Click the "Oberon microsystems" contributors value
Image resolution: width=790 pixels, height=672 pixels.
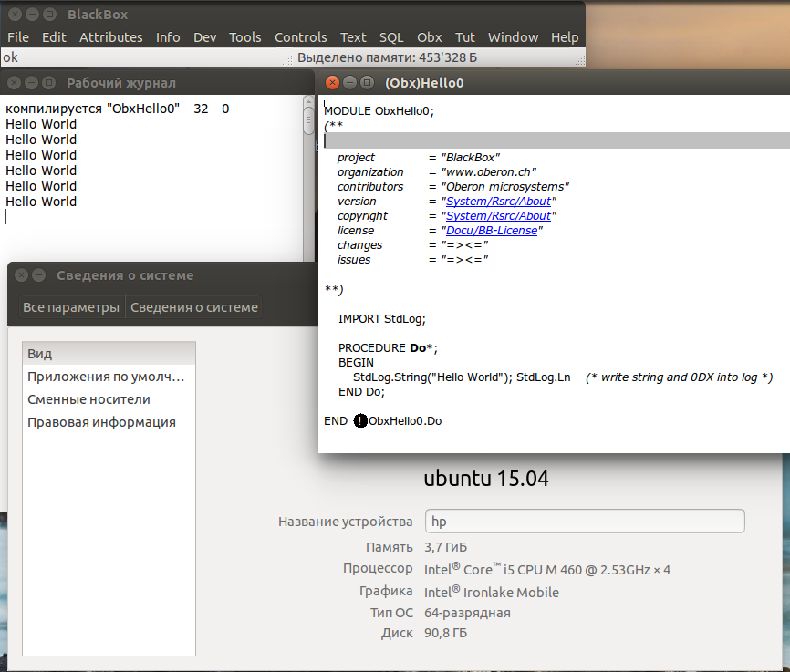click(504, 186)
